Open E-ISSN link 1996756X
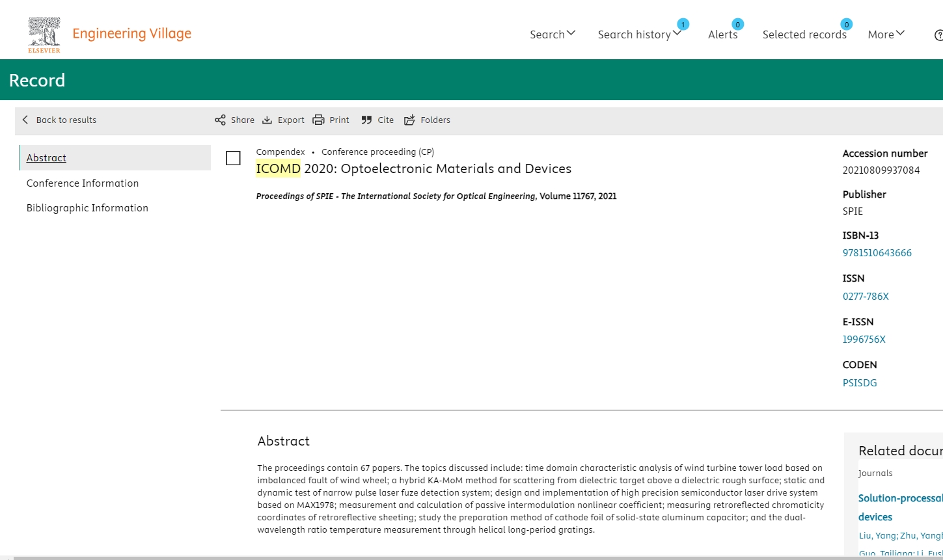Screen dimensions: 943x560 [x=864, y=340]
